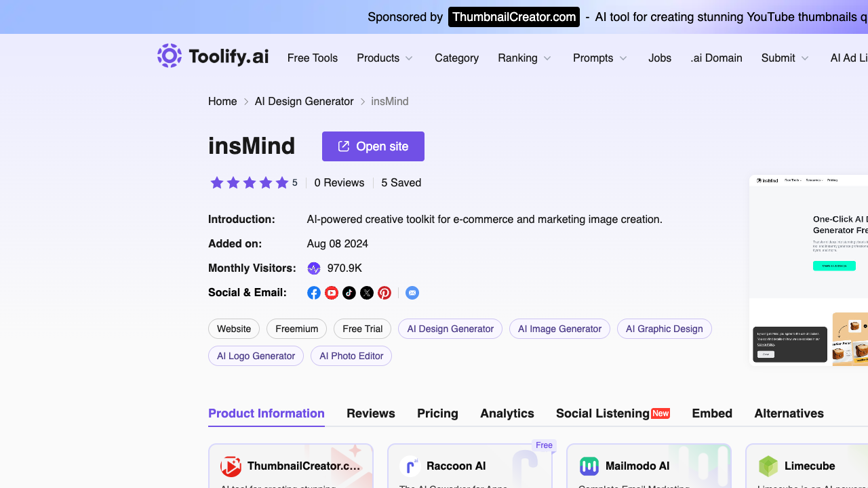Screen dimensions: 868x488
Task: Click the 970.9K monthly visitors value
Action: [x=344, y=268]
